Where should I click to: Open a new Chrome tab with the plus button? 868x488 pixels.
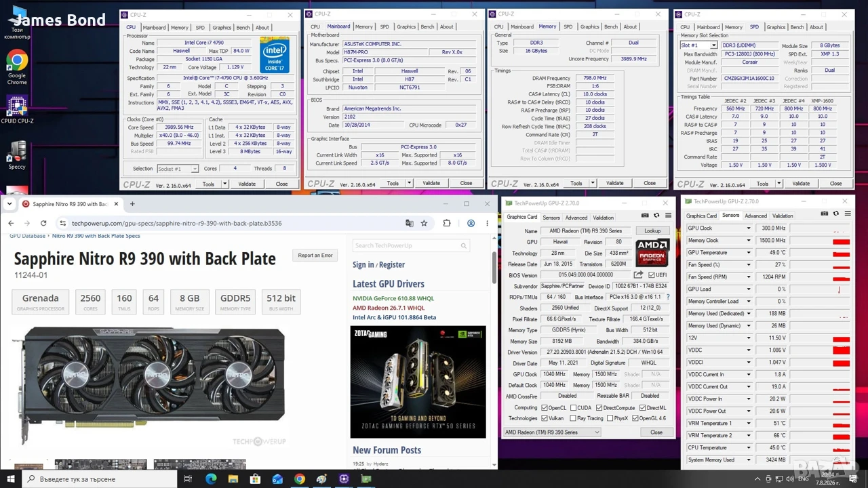click(132, 203)
